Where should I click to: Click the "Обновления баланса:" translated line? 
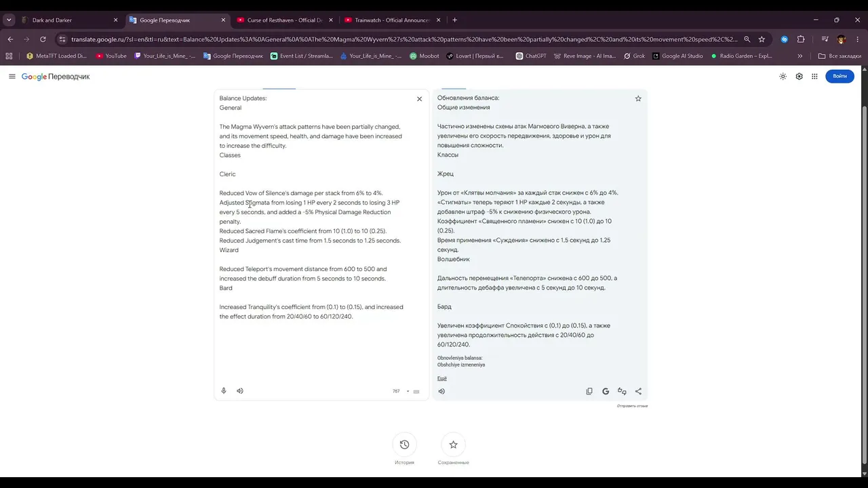pos(468,98)
